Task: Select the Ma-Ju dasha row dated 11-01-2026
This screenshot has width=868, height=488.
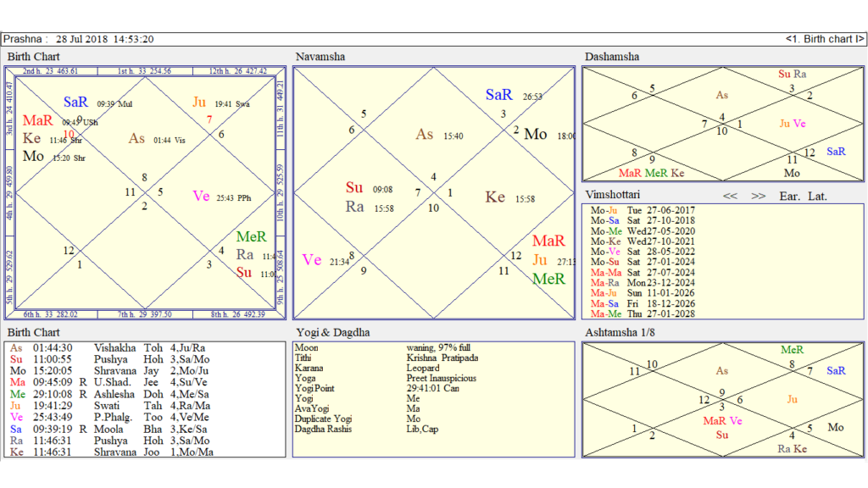Action: coord(643,293)
